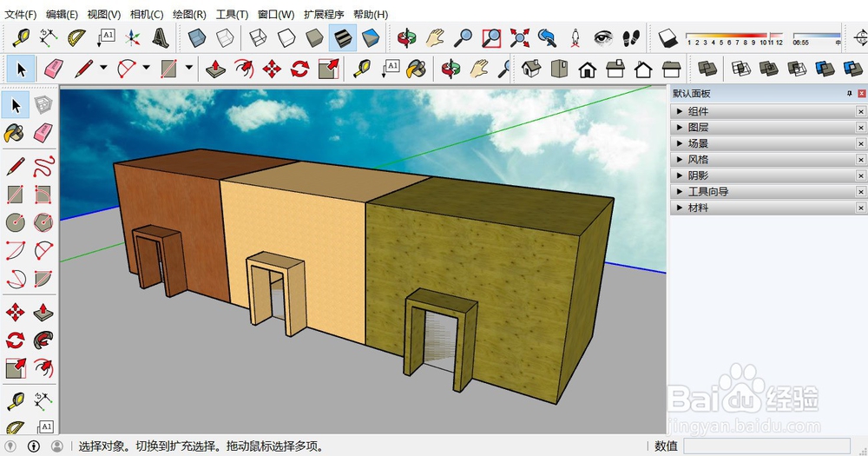Switch to Back standard view

(x=642, y=69)
